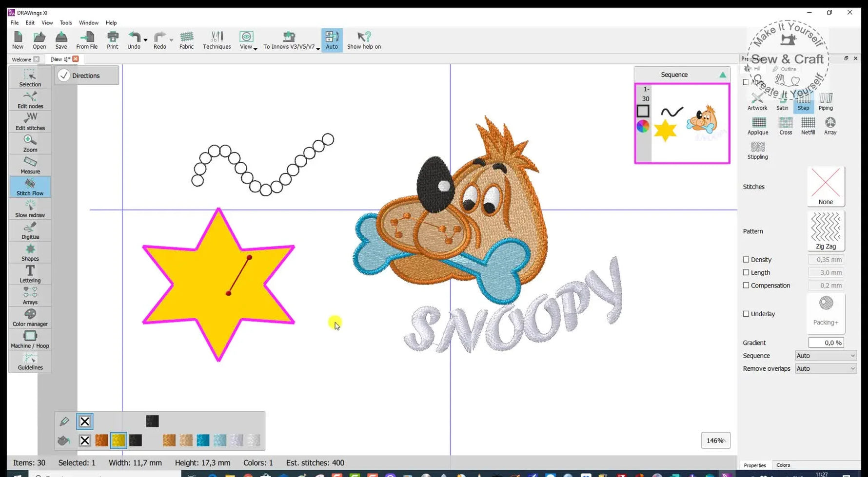Click the To Innovis V3/V5/V7 button
Screen dimensions: 868x477
coord(290,39)
